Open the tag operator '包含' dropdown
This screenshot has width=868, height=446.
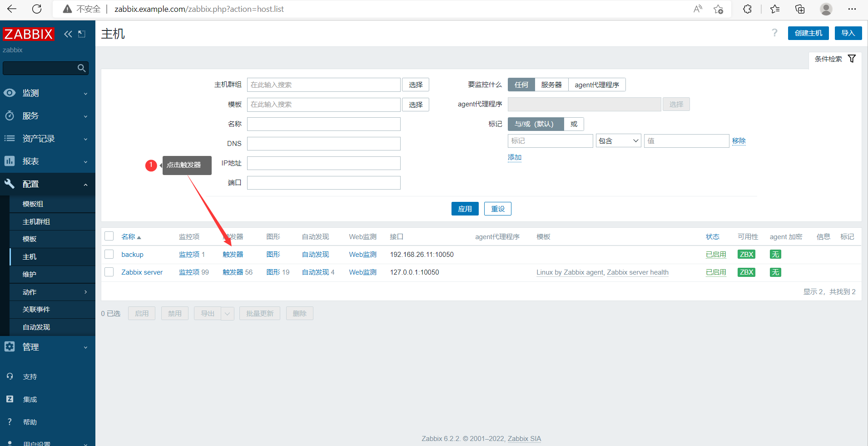(618, 141)
